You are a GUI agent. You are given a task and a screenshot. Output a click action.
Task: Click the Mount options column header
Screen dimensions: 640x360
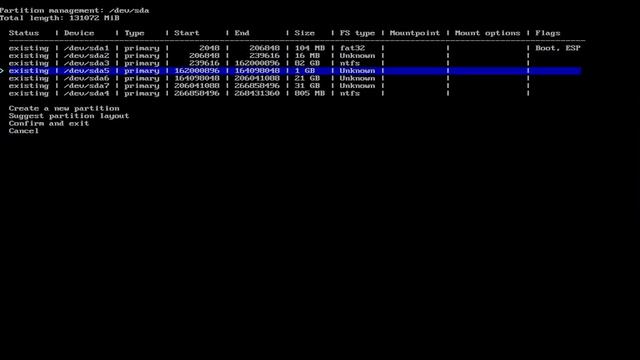[487, 33]
